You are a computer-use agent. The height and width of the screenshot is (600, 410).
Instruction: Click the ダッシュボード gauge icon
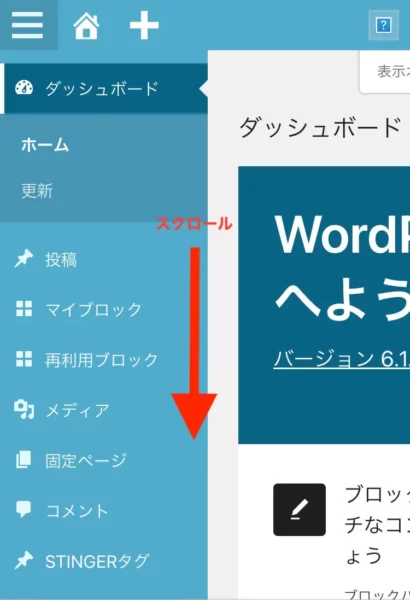24,88
